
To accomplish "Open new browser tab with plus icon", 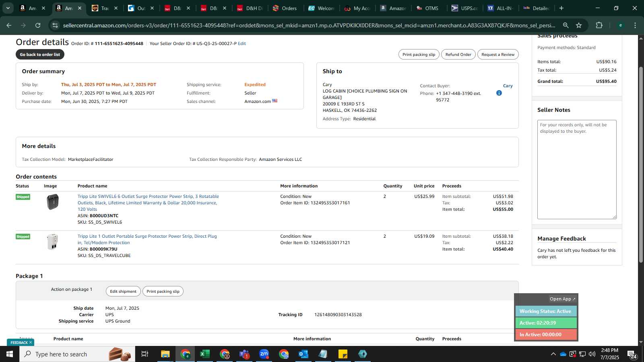I will (561, 8).
